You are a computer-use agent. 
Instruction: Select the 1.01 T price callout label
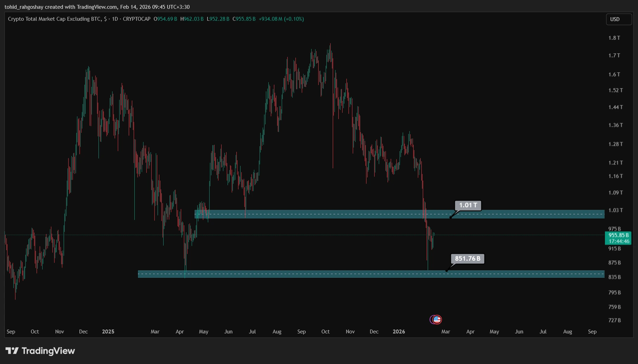[468, 205]
